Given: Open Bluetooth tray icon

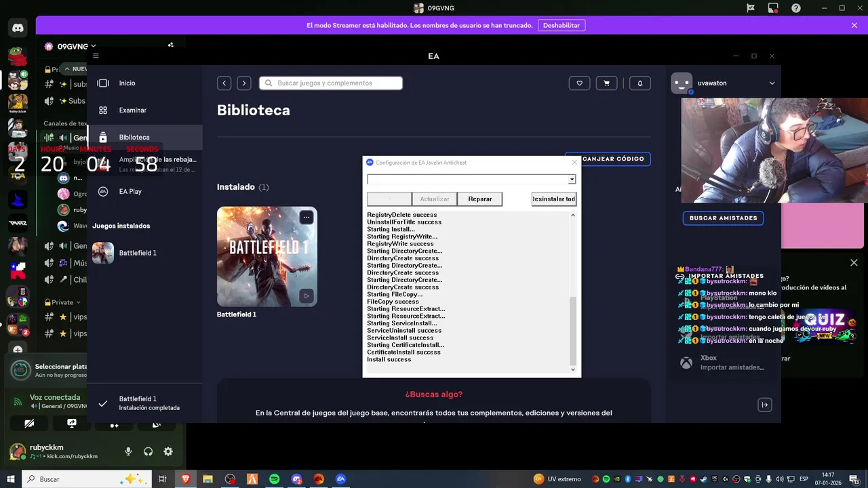Looking at the screenshot, I should pos(628,479).
